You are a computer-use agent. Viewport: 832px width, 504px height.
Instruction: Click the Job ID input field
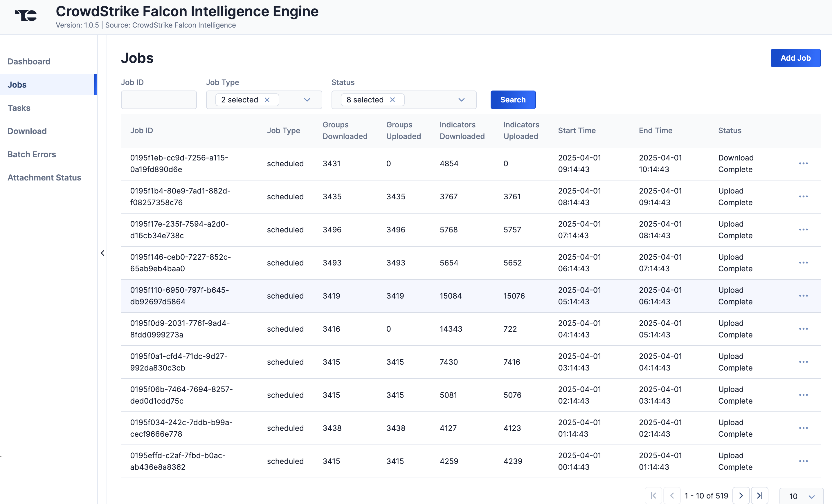(159, 100)
